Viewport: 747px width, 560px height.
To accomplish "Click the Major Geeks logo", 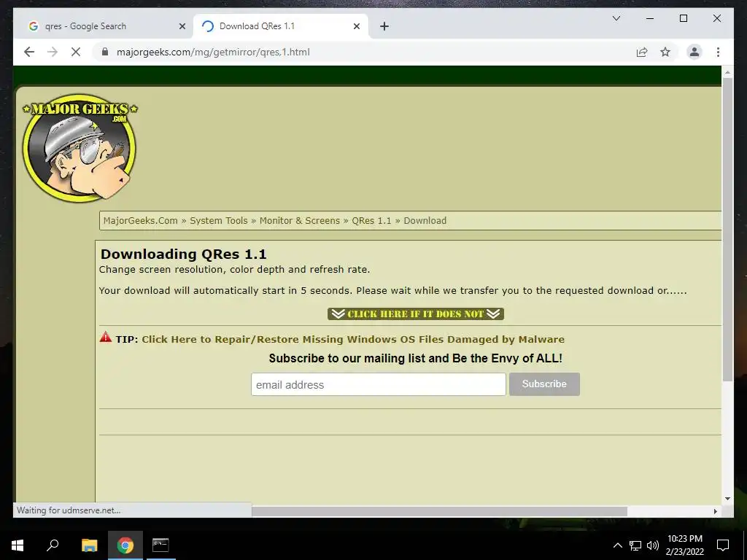I will click(x=80, y=147).
